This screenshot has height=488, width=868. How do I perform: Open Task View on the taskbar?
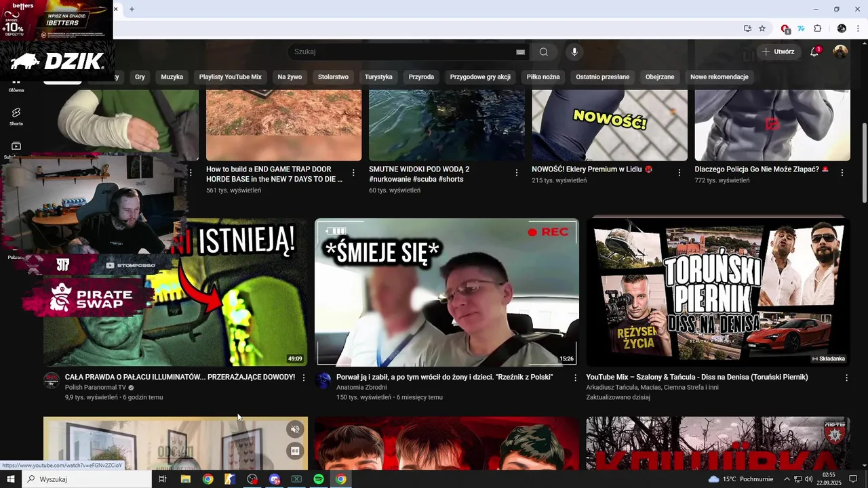(163, 479)
